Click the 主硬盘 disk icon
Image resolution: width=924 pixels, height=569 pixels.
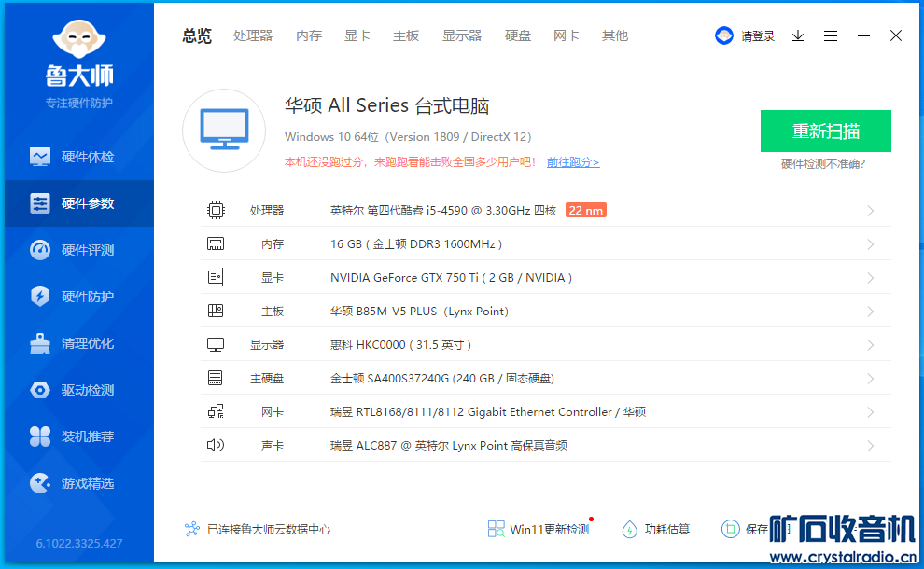[216, 378]
